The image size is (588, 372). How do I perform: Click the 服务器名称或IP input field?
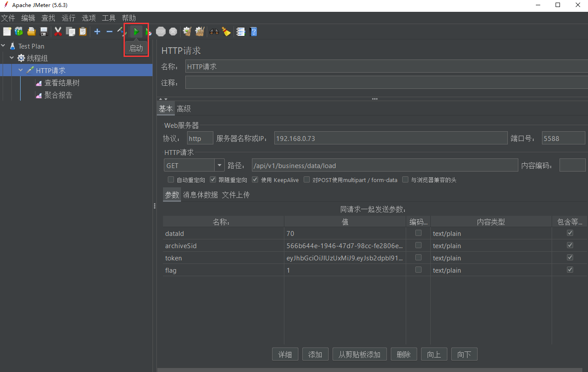391,138
